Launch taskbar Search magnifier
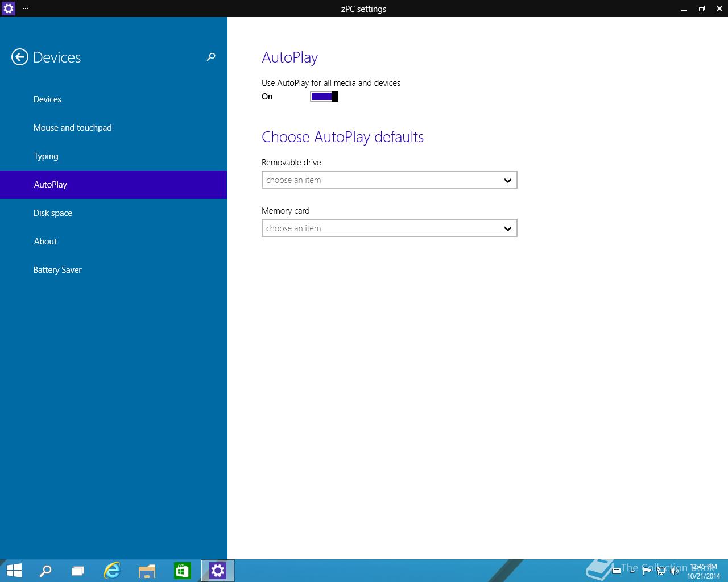This screenshot has height=582, width=728. tap(45, 571)
